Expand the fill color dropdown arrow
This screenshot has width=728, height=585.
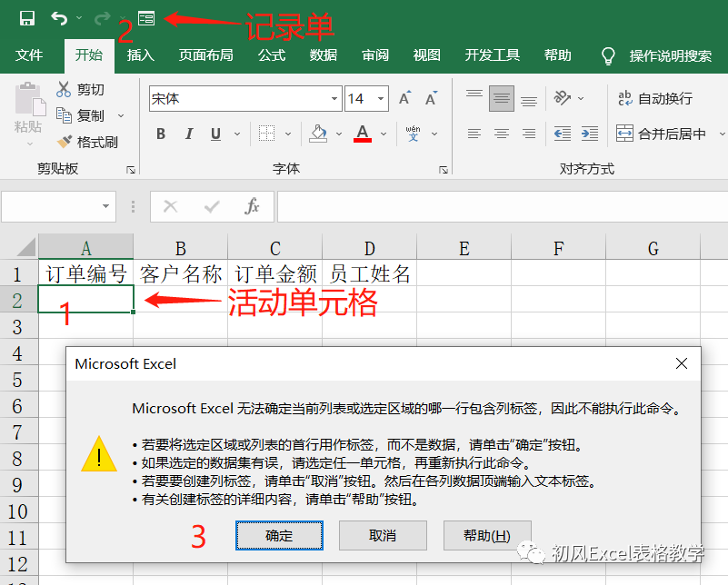click(x=339, y=134)
